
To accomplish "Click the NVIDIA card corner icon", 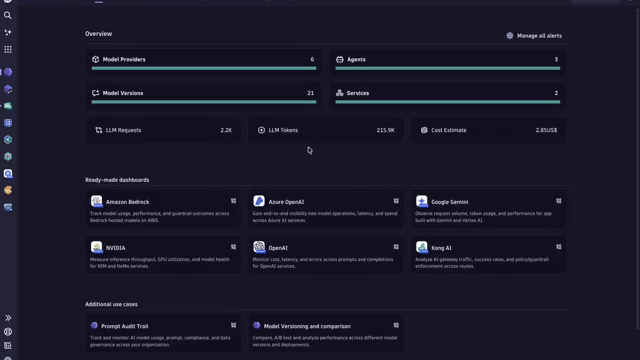I will pyautogui.click(x=233, y=247).
